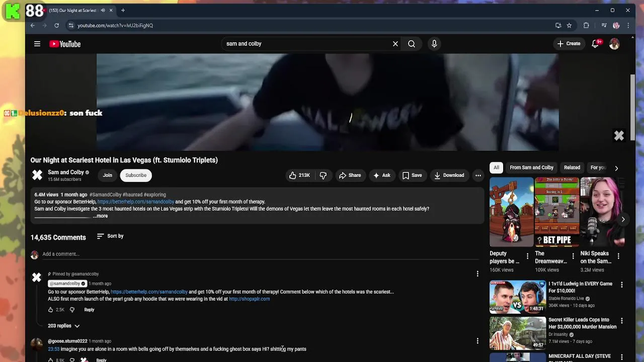Screen dimensions: 644x362
Task: Like the video with 213K thumbs up
Action: tap(299, 175)
